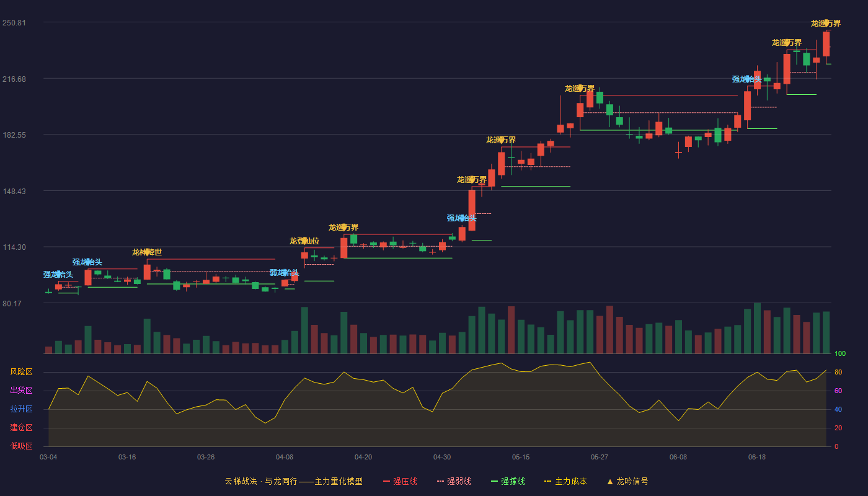Click the 出货区 zone label
The image size is (868, 496).
click(21, 391)
